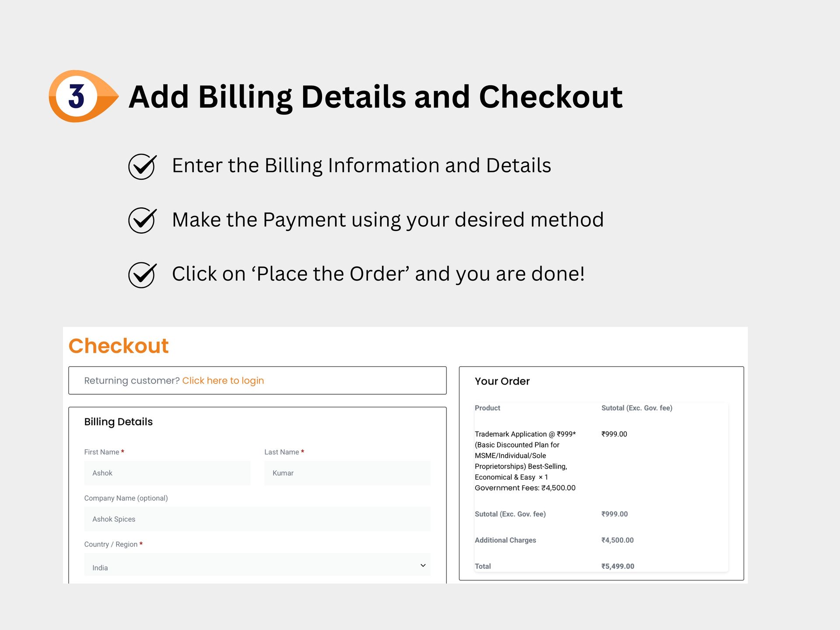Click the Checkout page heading
This screenshot has width=840, height=630.
(119, 346)
